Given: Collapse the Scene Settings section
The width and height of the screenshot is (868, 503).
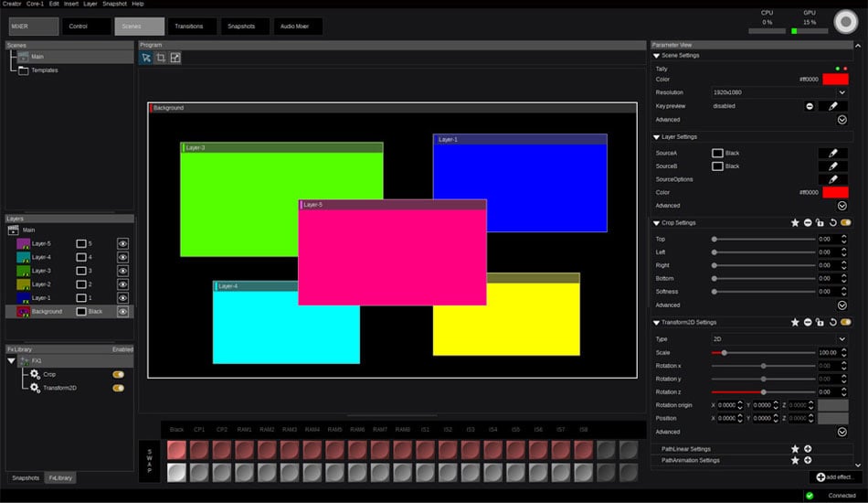Looking at the screenshot, I should pos(657,56).
